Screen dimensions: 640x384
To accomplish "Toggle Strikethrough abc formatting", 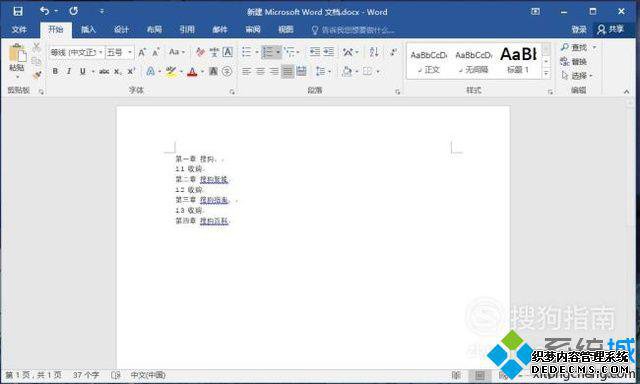I will pos(104,71).
